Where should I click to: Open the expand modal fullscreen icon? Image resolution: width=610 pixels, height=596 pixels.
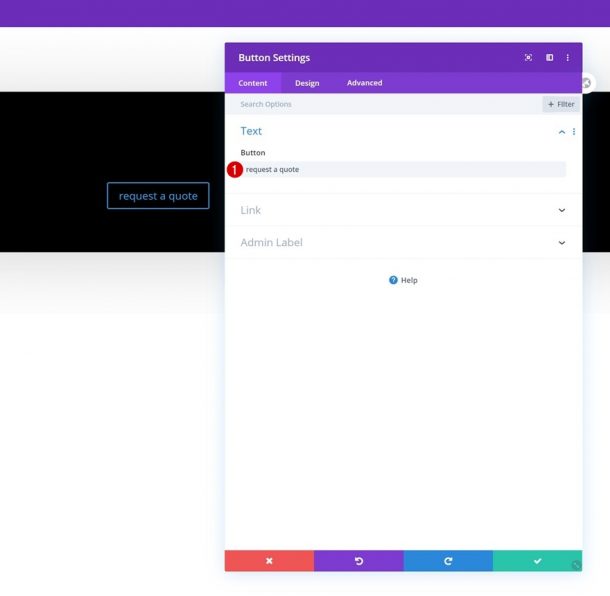[x=528, y=58]
